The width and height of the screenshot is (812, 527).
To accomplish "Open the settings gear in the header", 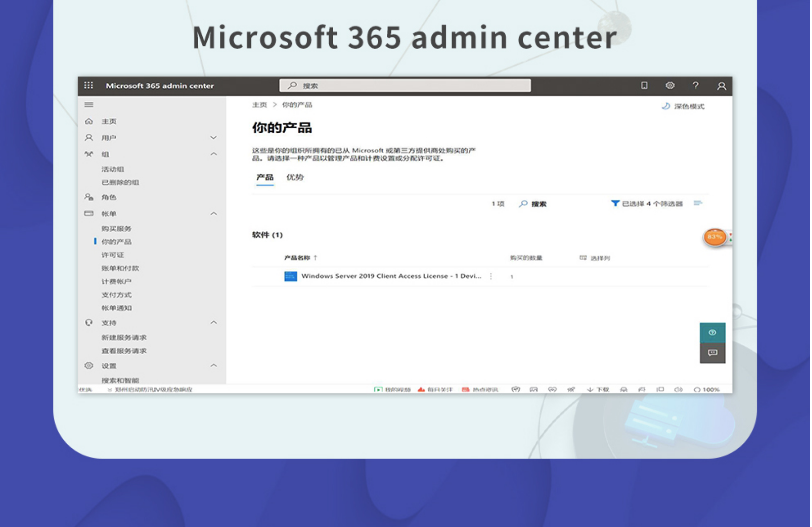I will (x=670, y=85).
